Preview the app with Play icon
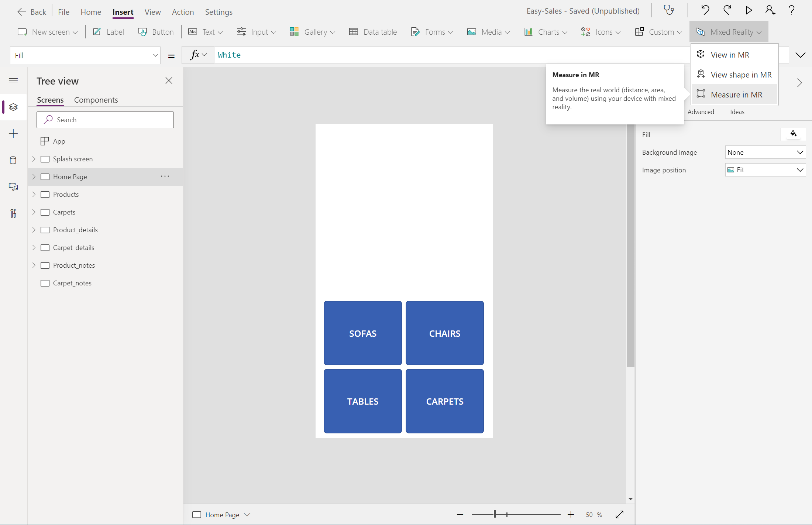This screenshot has height=525, width=812. click(x=749, y=10)
